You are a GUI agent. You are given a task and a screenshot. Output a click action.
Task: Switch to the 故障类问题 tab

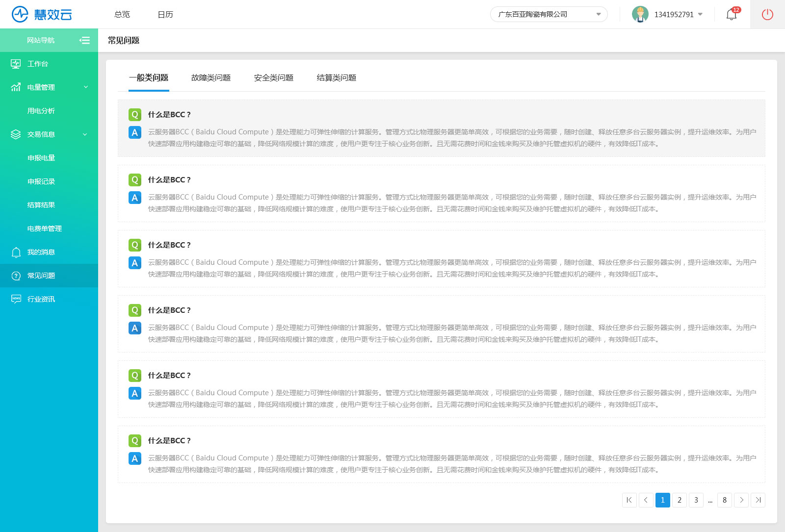(211, 77)
